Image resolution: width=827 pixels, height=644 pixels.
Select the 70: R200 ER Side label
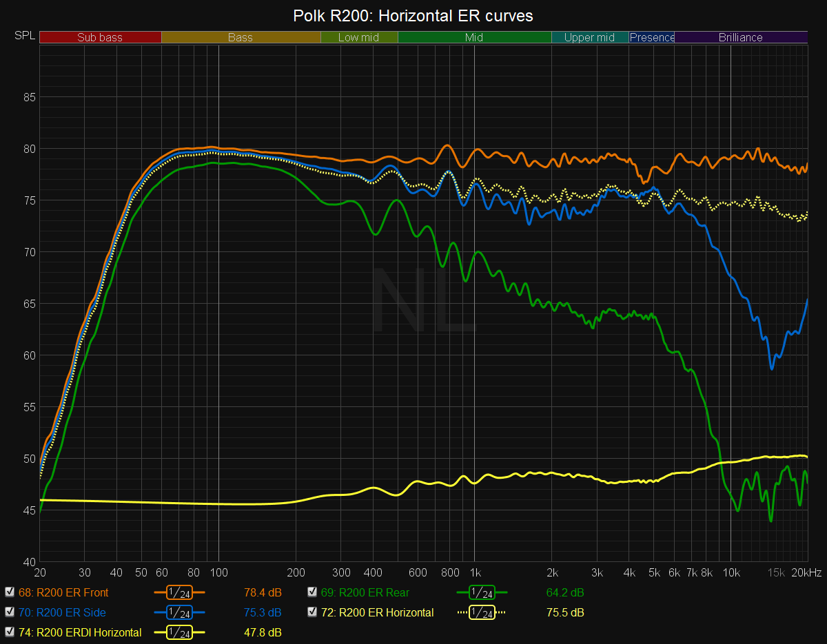pos(62,612)
